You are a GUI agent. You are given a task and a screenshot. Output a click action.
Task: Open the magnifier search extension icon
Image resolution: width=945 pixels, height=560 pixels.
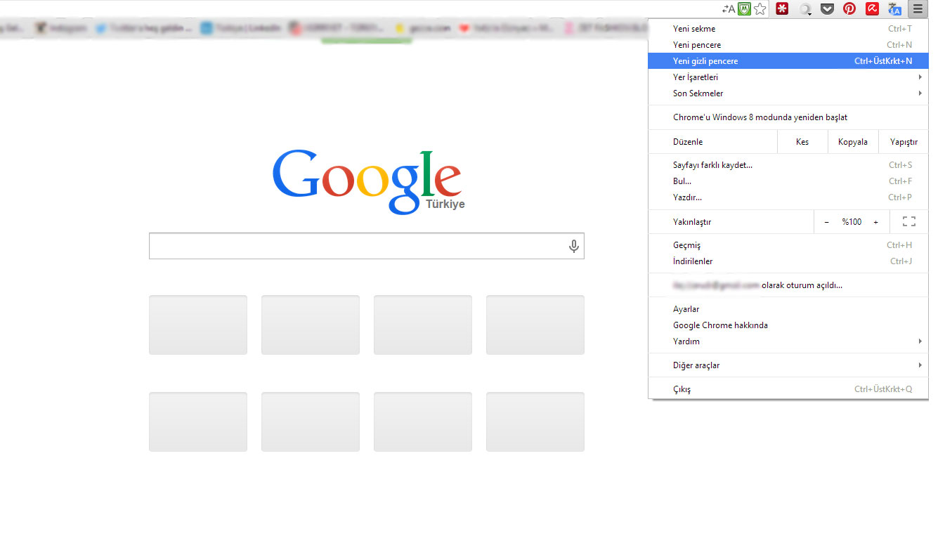coord(806,9)
